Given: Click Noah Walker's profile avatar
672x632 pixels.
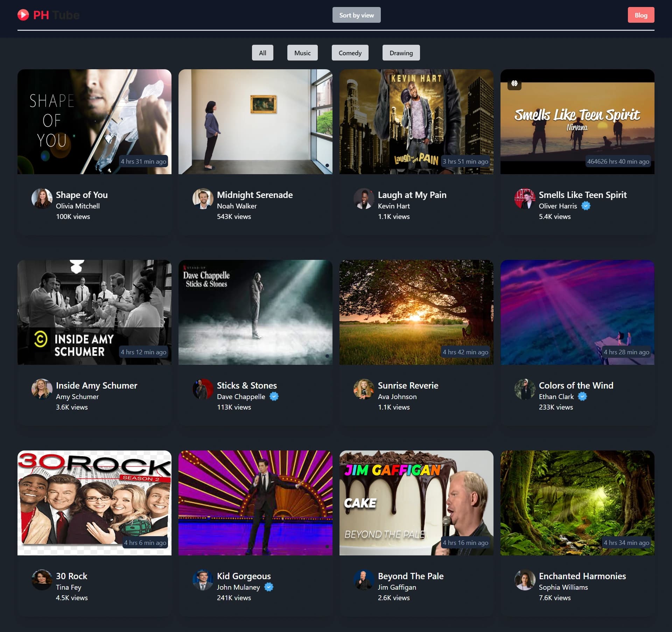Looking at the screenshot, I should [x=203, y=199].
